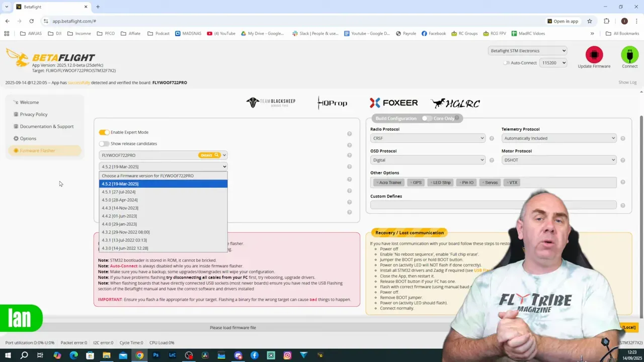
Task: Choose firmware 4.3.0 [14-Jun-2022 12:28]
Action: (x=163, y=248)
